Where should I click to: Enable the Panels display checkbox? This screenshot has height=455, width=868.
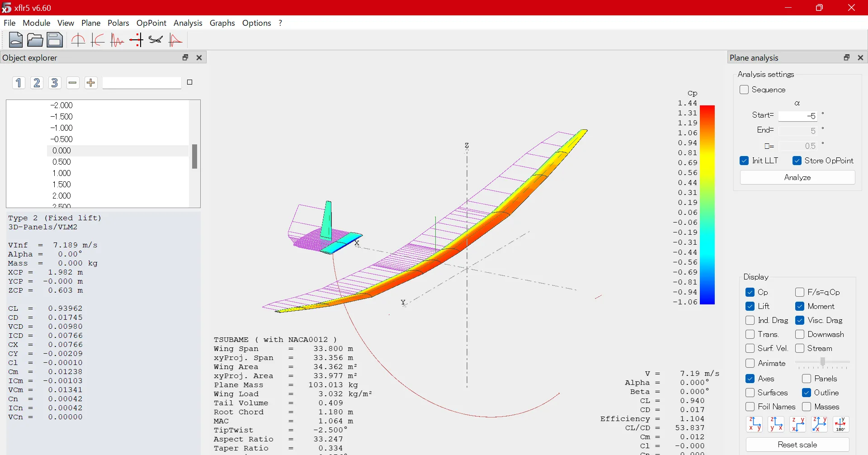coord(807,379)
